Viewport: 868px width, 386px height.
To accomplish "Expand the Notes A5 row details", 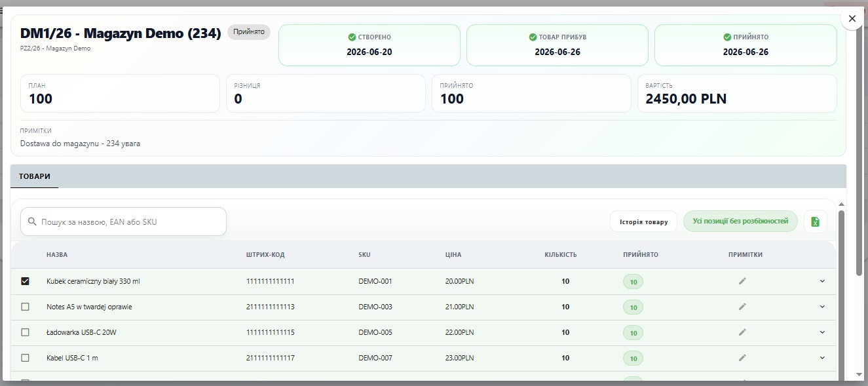I will pos(822,307).
